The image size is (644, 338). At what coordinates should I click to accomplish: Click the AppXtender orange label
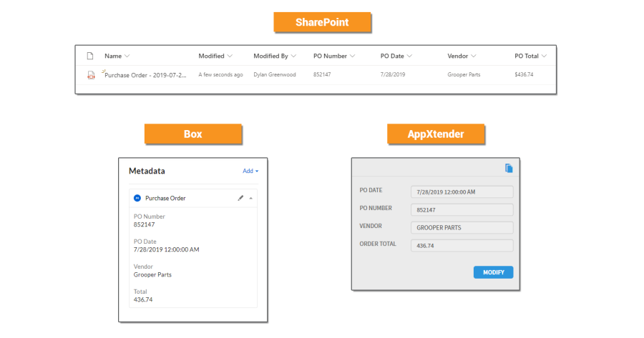pyautogui.click(x=436, y=134)
